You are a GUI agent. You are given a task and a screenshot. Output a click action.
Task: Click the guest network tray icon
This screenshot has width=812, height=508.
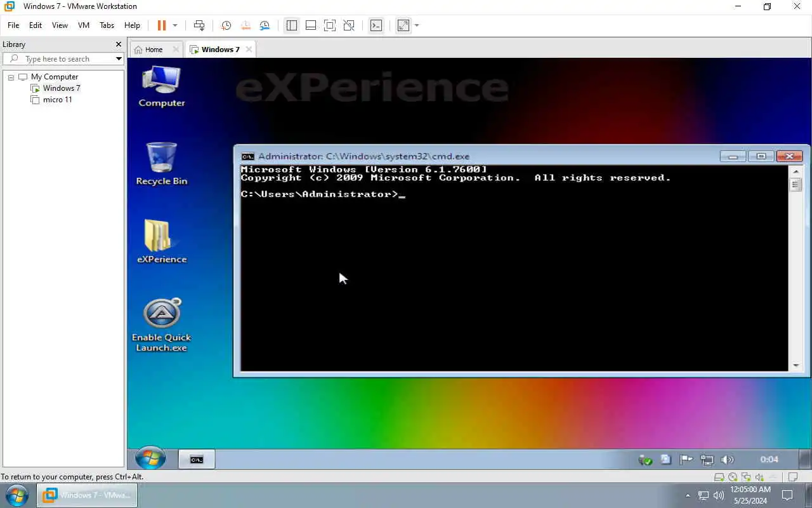pyautogui.click(x=707, y=460)
